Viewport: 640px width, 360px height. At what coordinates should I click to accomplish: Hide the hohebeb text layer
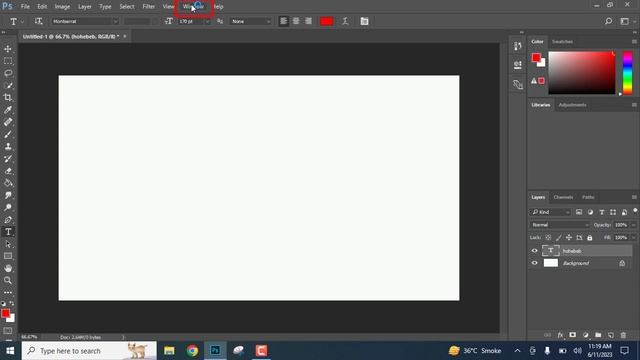click(534, 251)
